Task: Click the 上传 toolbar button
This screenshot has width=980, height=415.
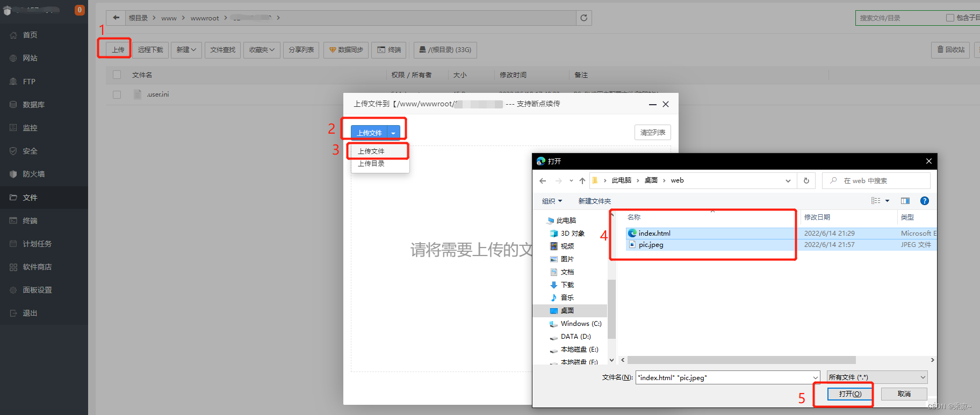Action: [x=118, y=50]
